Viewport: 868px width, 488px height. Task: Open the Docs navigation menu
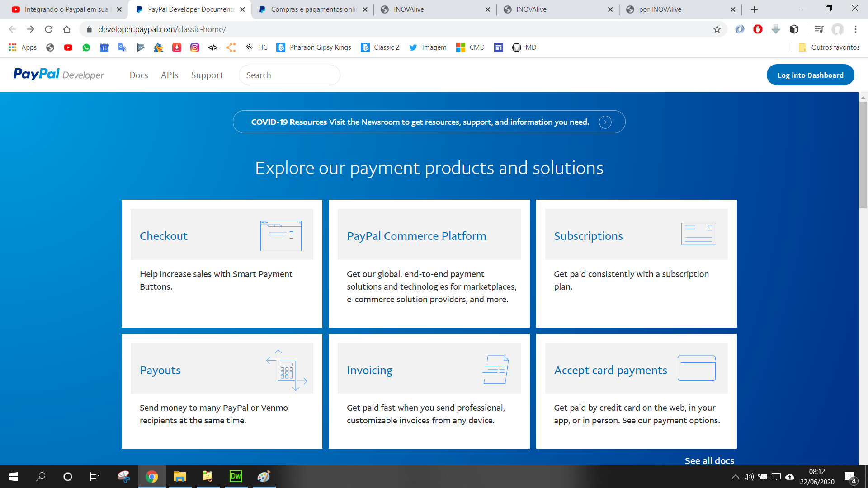[x=139, y=75]
